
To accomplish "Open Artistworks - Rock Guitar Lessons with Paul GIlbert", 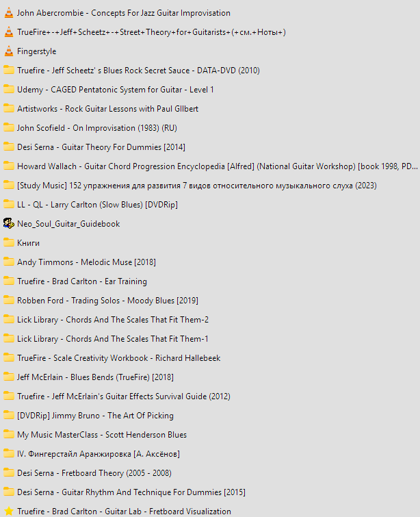I will coord(107,108).
